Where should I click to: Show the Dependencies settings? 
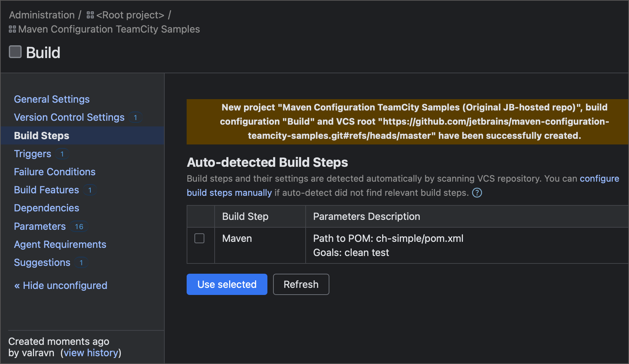[x=46, y=208]
